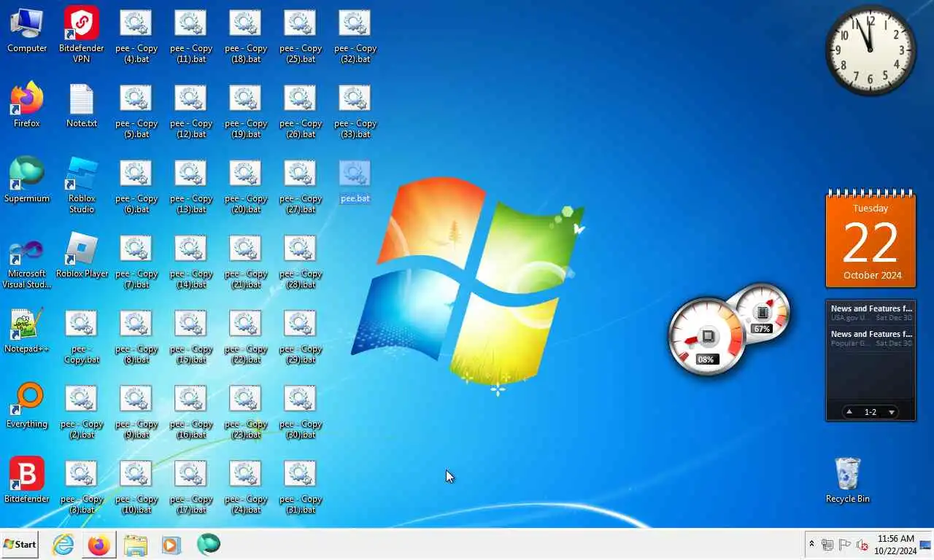
Task: Open the Recycle Bin icon
Action: (x=847, y=480)
